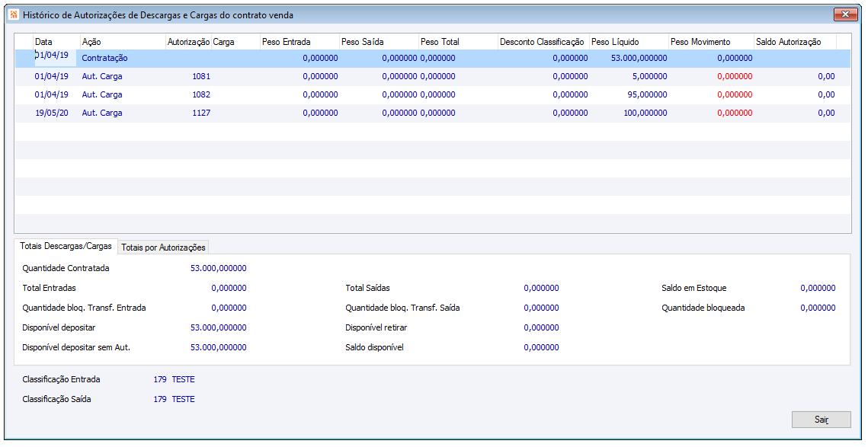This screenshot has width=868, height=447.
Task: Close the Histórico de Autorizações window
Action: (x=844, y=14)
